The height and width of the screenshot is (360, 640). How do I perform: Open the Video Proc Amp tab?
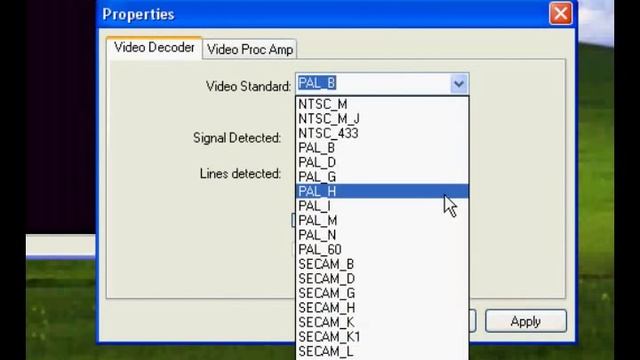[x=250, y=49]
